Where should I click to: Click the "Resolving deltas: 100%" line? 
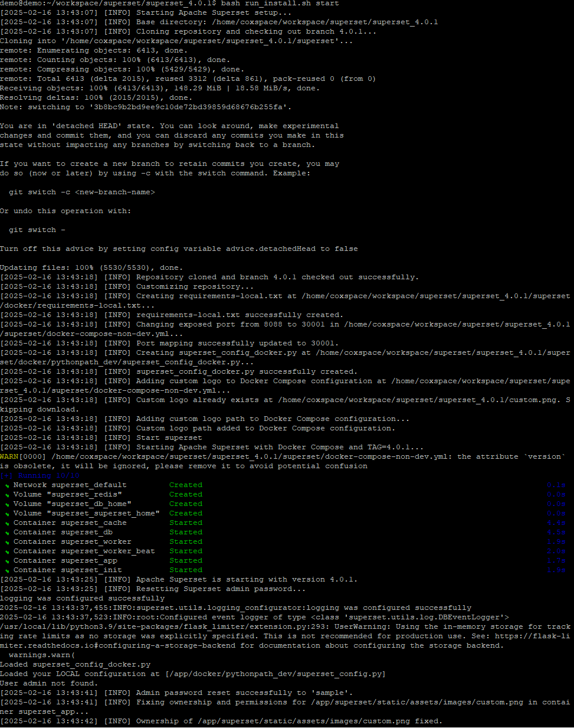pos(96,98)
